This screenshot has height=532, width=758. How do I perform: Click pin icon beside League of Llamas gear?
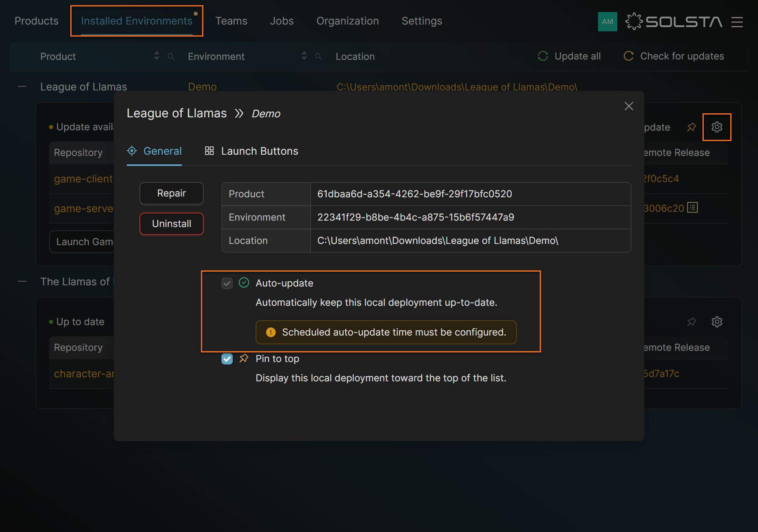(x=691, y=127)
